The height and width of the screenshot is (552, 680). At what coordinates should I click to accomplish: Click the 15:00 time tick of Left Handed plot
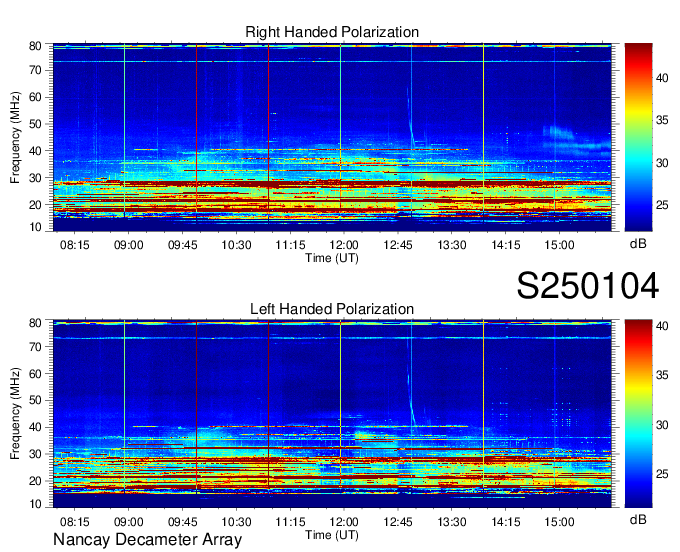(559, 522)
